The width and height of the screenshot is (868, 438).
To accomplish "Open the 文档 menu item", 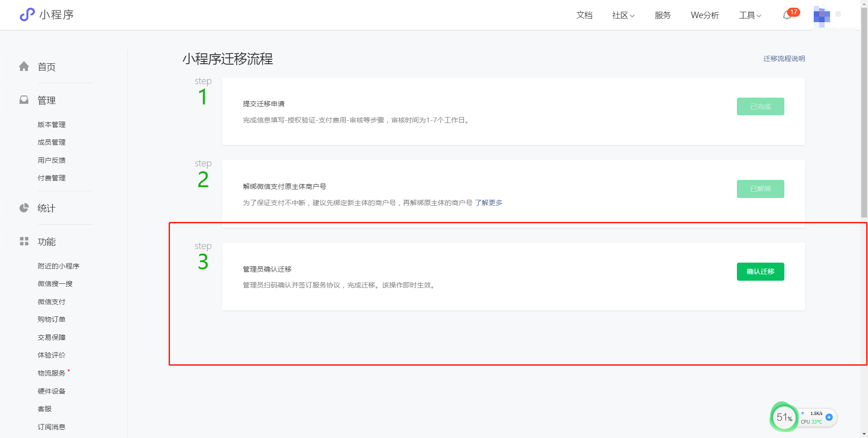I will pyautogui.click(x=584, y=15).
